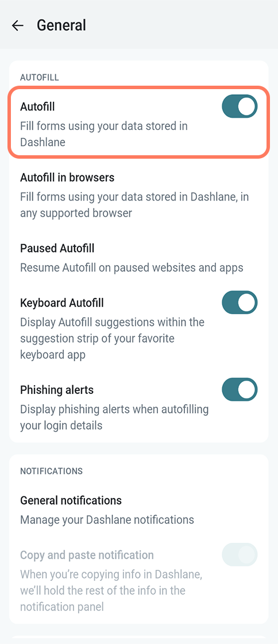278x644 pixels.
Task: Click the Copy and paste notification label
Action: pos(87,555)
